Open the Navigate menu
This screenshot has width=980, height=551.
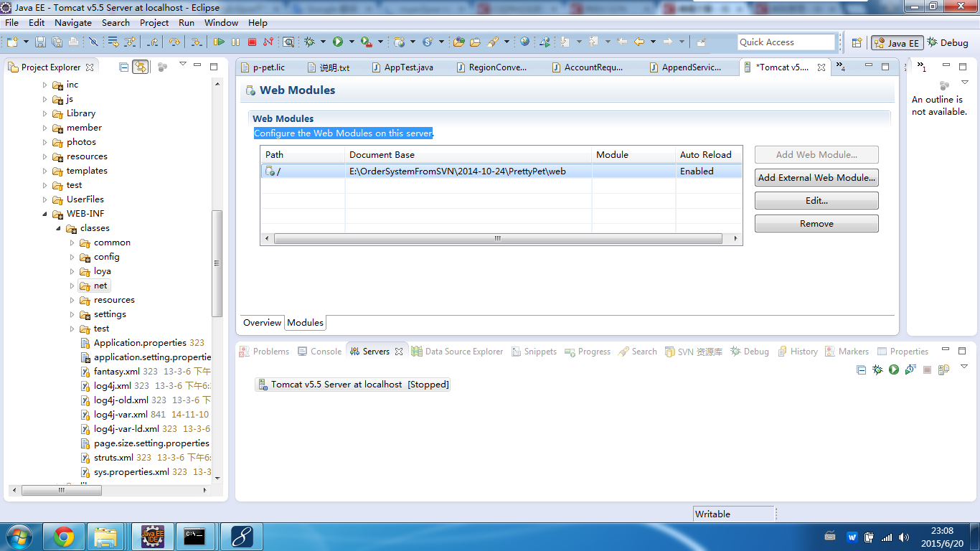click(x=73, y=22)
